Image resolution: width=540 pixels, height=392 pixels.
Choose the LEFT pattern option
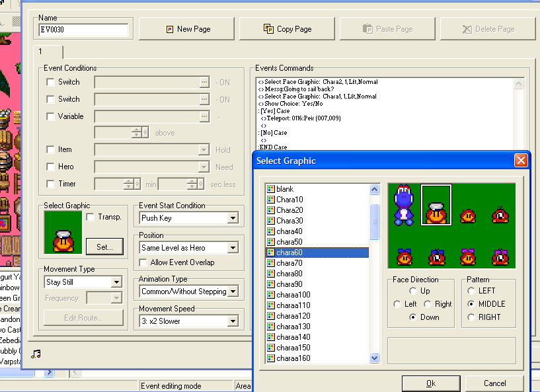pos(471,291)
